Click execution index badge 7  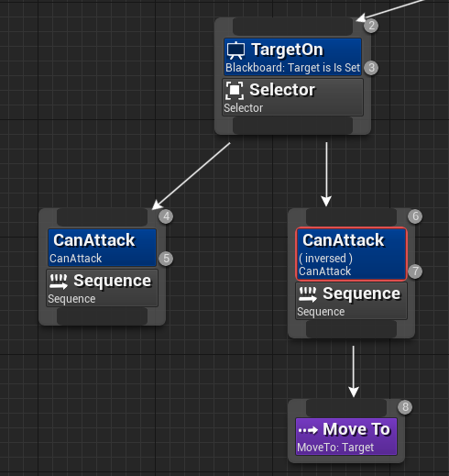[x=415, y=271]
